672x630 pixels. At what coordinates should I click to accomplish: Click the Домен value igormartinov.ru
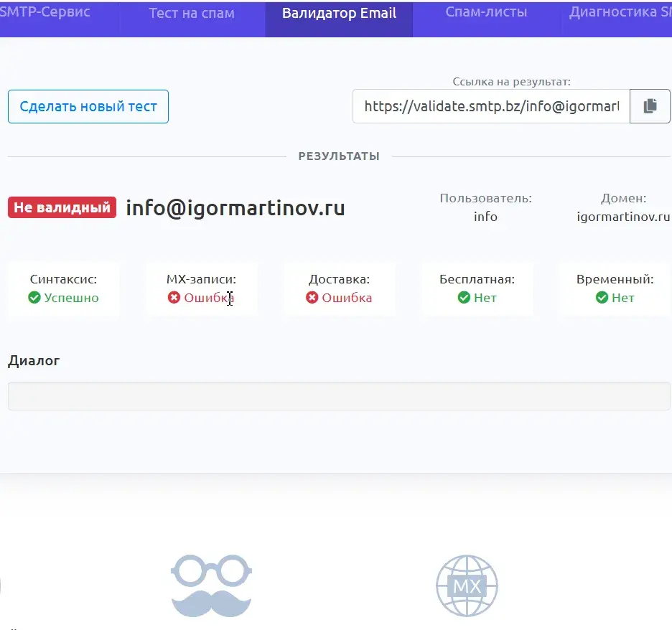tap(623, 217)
